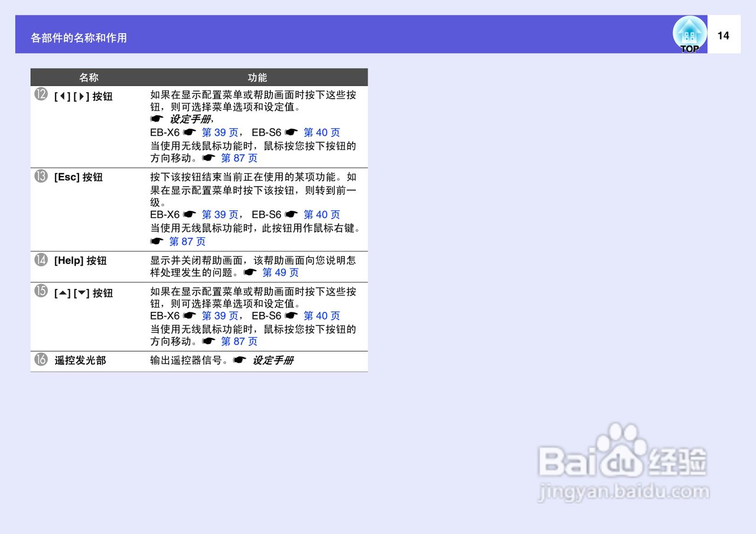Click the number 14 circle marker
The height and width of the screenshot is (534, 756).
pos(41,260)
